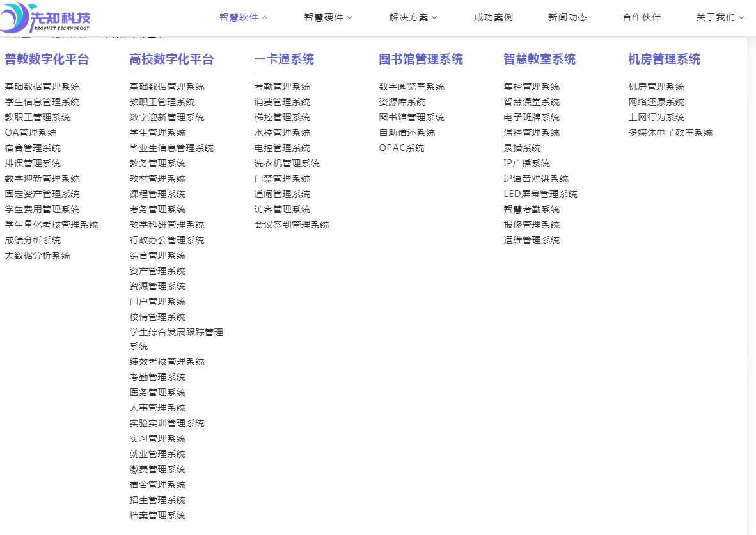Viewport: 756px width, 535px height.
Task: Click 大数据分析系统 link
Action: [38, 256]
